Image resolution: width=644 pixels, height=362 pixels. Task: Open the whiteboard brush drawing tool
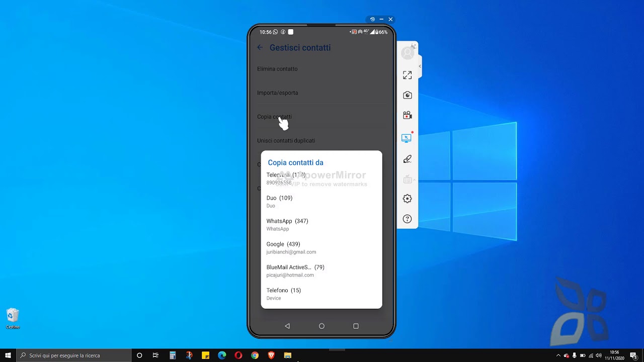(x=407, y=159)
